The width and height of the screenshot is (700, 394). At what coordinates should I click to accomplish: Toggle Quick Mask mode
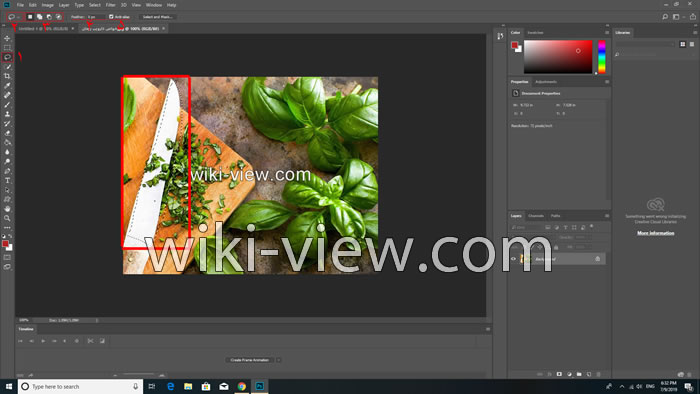(7, 257)
